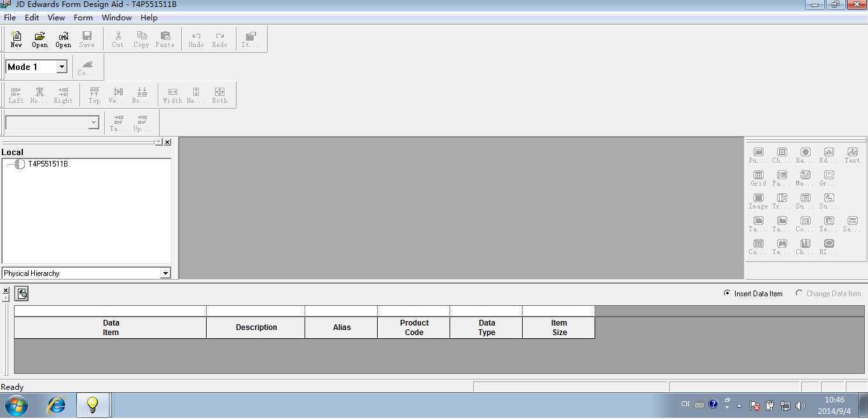Click the Align Top icon
The height and width of the screenshot is (419, 868).
click(94, 95)
